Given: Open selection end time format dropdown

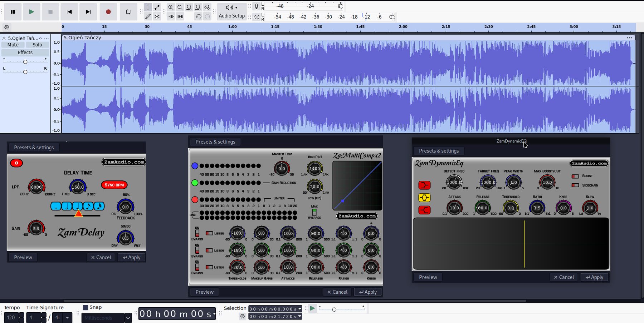Looking at the screenshot, I should click(x=300, y=316).
